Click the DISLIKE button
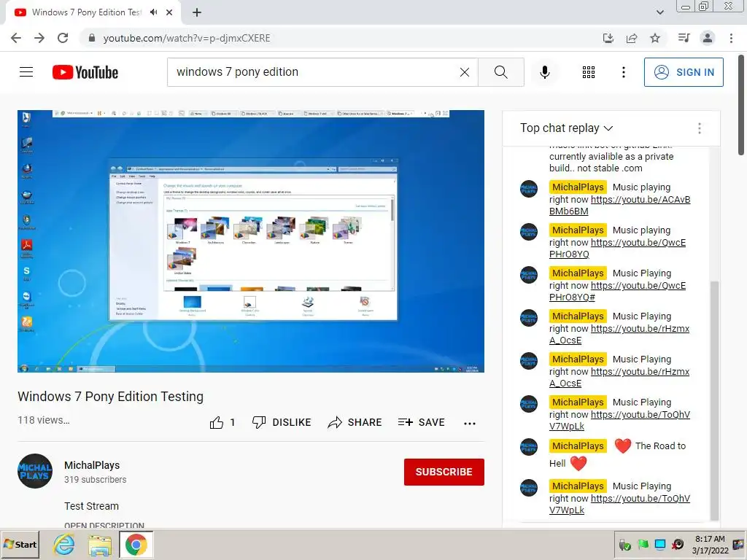This screenshot has height=560, width=747. [x=282, y=422]
